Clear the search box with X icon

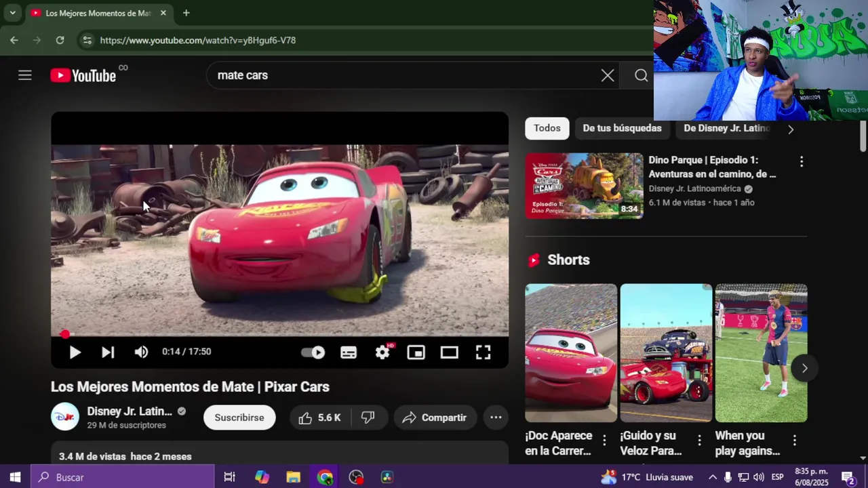coord(608,75)
